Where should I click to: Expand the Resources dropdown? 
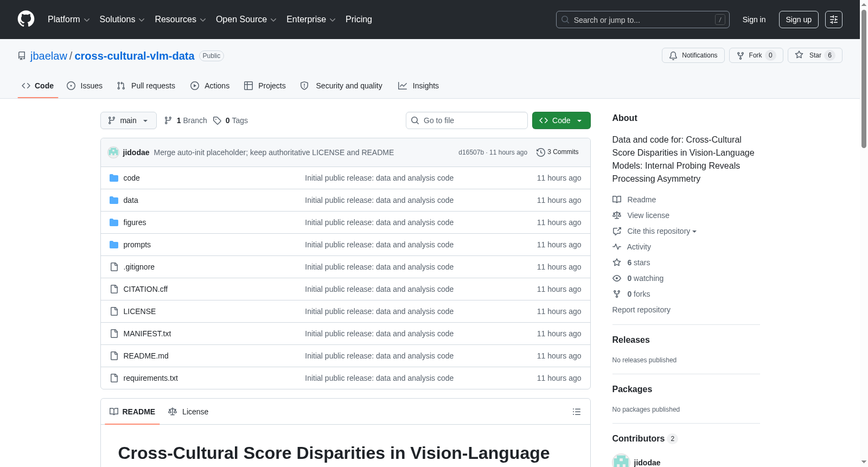click(x=180, y=20)
